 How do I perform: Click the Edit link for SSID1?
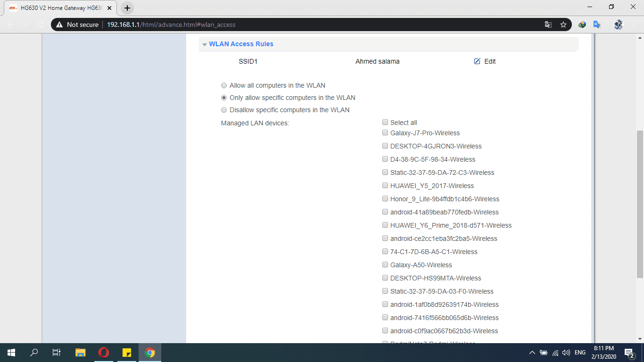[x=490, y=61]
